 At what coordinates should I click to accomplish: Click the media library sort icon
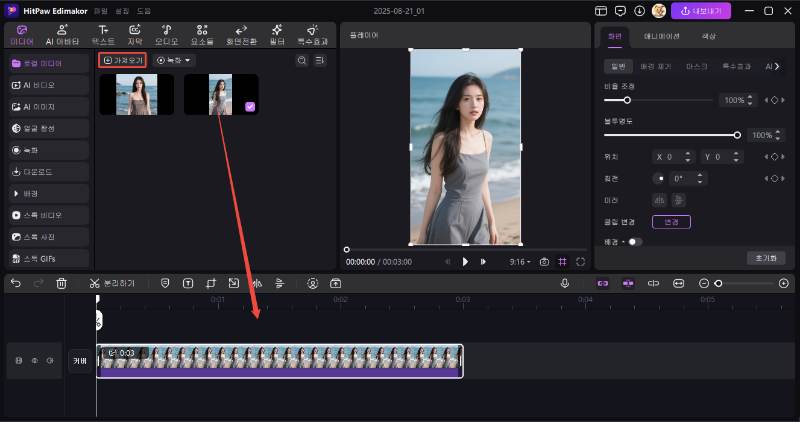pyautogui.click(x=320, y=60)
